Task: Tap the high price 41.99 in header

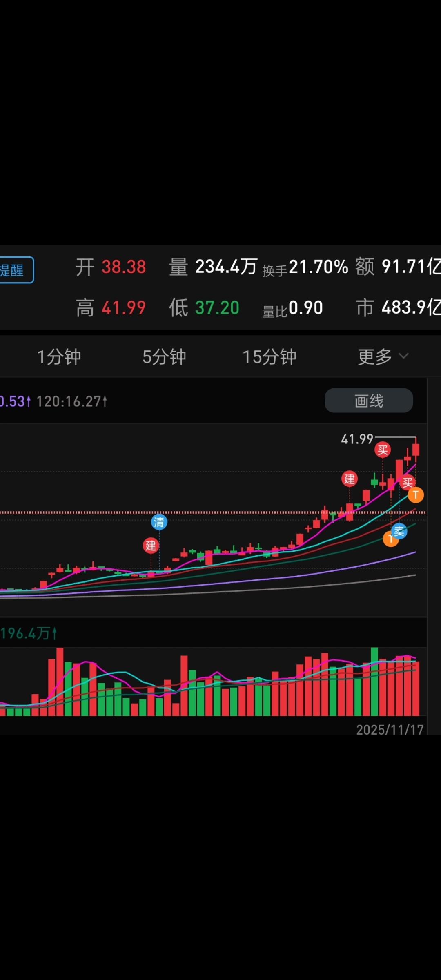Action: 124,307
